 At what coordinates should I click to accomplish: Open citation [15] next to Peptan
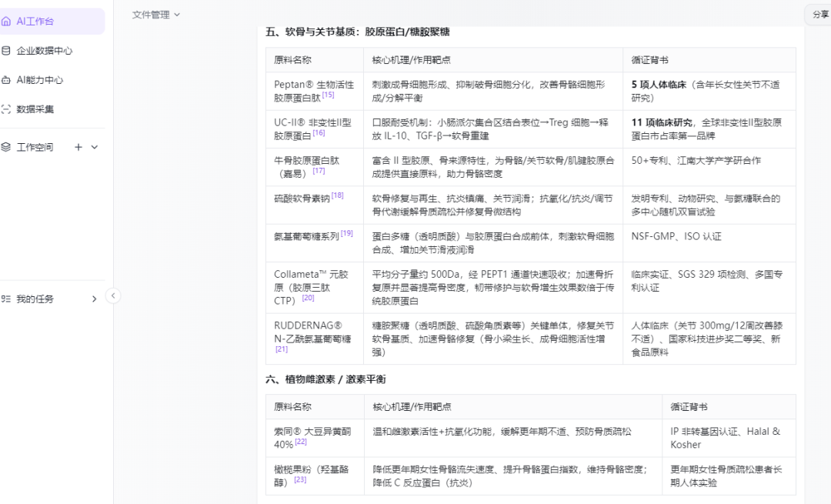click(x=328, y=95)
